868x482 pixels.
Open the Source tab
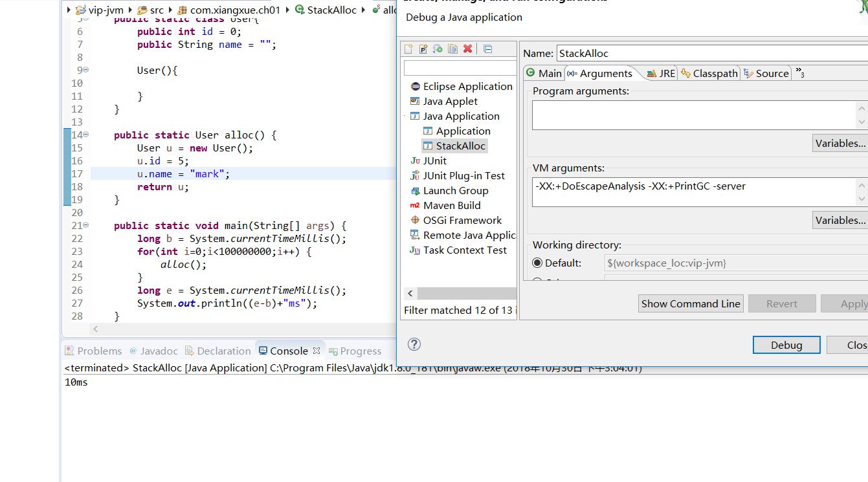coord(766,73)
